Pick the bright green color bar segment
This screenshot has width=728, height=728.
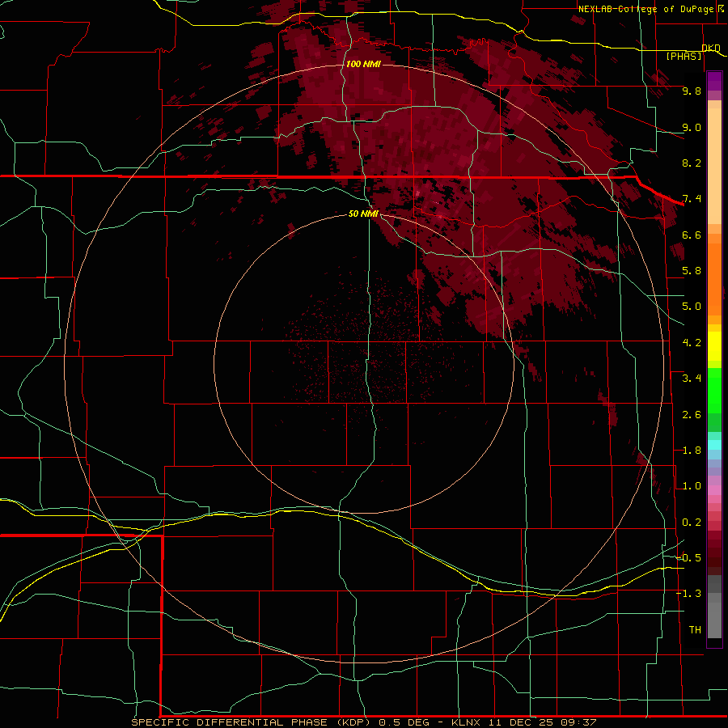tap(714, 390)
